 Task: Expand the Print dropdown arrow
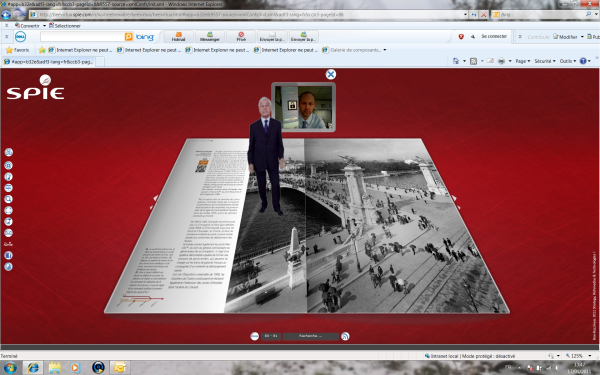510,61
